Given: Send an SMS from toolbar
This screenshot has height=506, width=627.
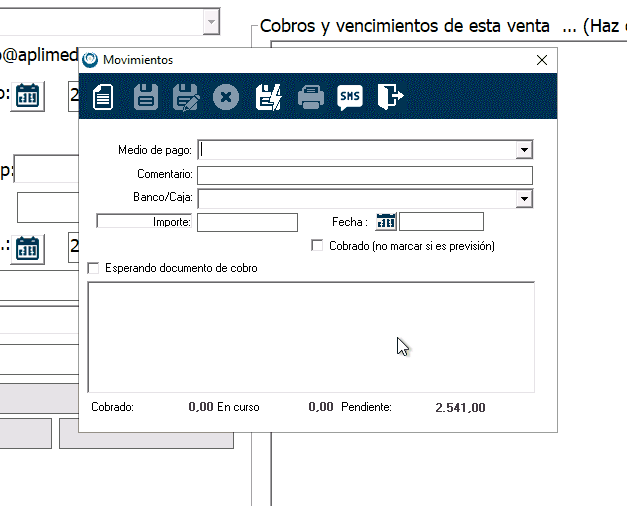Looking at the screenshot, I should [x=350, y=97].
